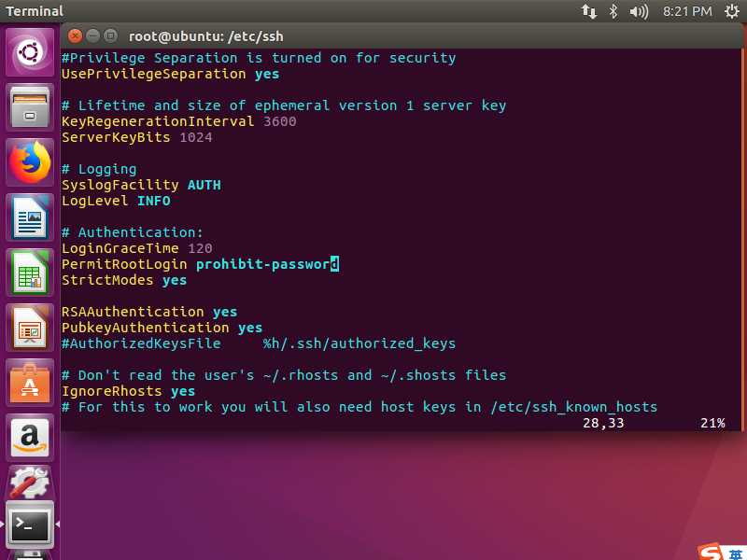The height and width of the screenshot is (560, 747).
Task: Click the %h/.ssh/authorized_keys path
Action: click(359, 343)
